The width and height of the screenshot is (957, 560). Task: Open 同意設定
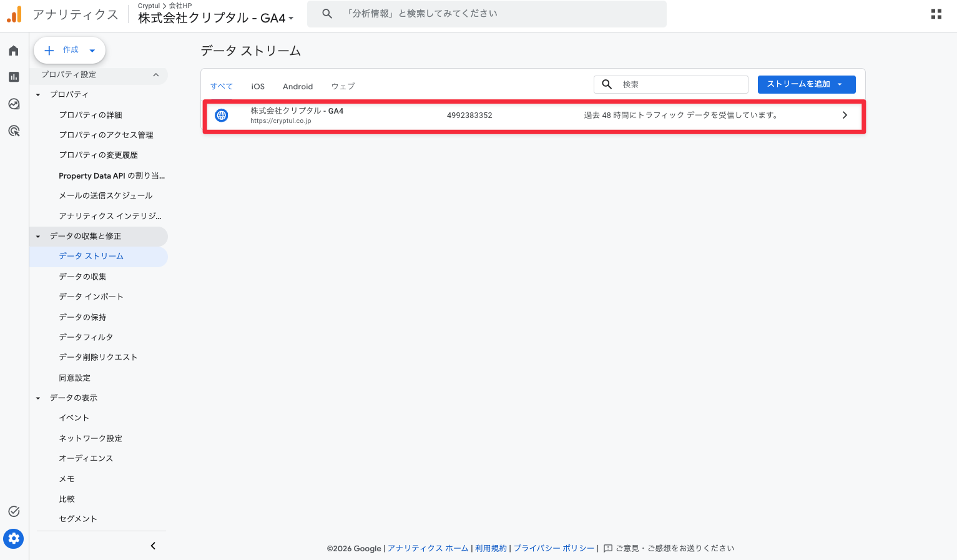point(75,378)
